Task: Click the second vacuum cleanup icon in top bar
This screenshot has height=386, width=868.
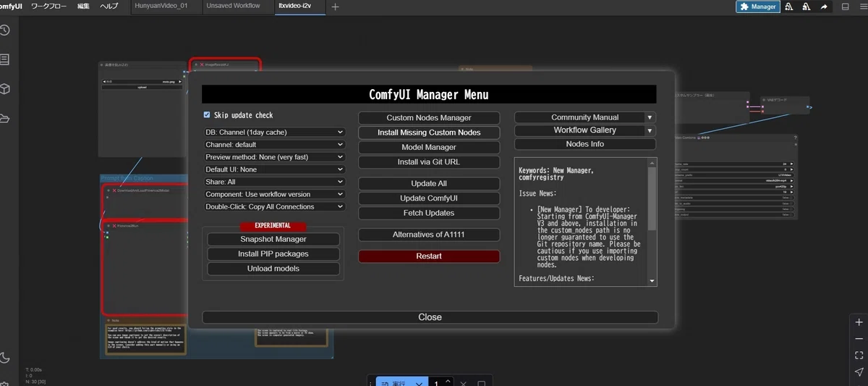Action: coord(805,7)
